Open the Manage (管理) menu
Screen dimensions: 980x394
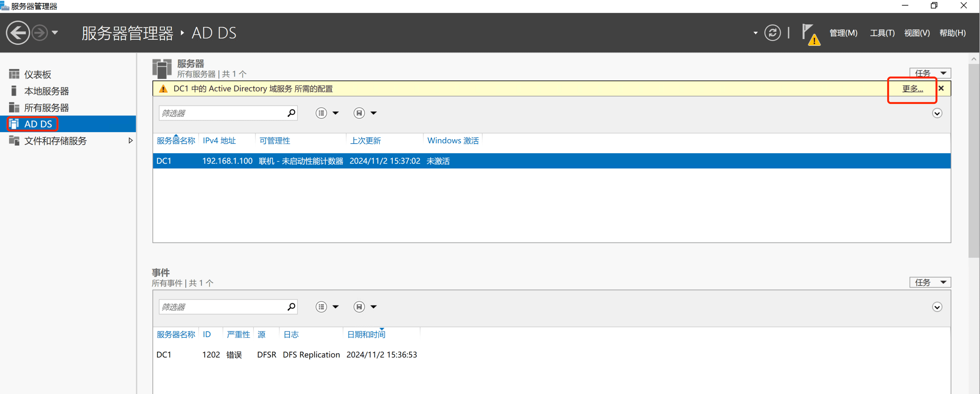click(x=843, y=33)
